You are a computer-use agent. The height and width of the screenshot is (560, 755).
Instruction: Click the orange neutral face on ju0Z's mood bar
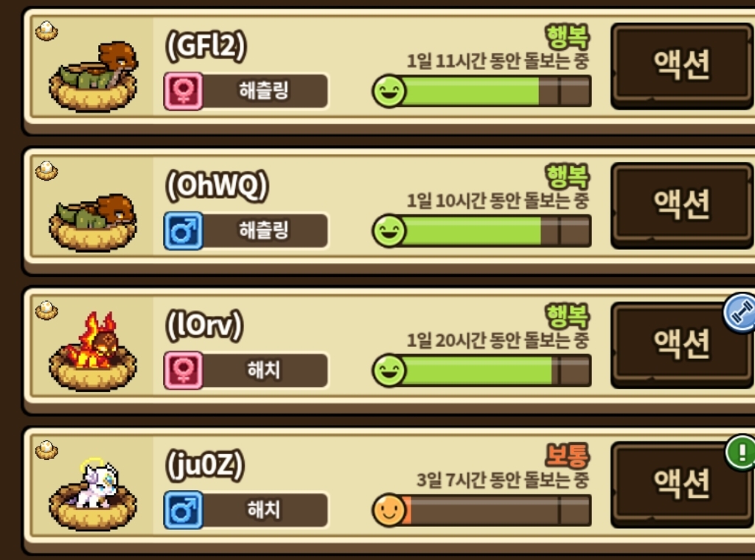[389, 510]
